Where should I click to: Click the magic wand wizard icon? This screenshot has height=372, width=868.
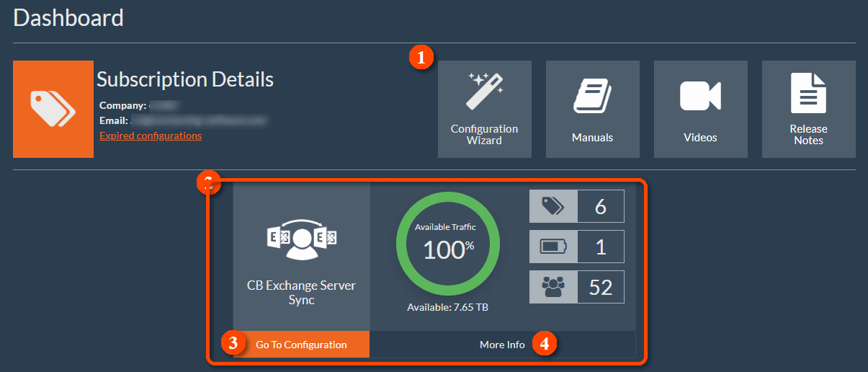coord(485,92)
